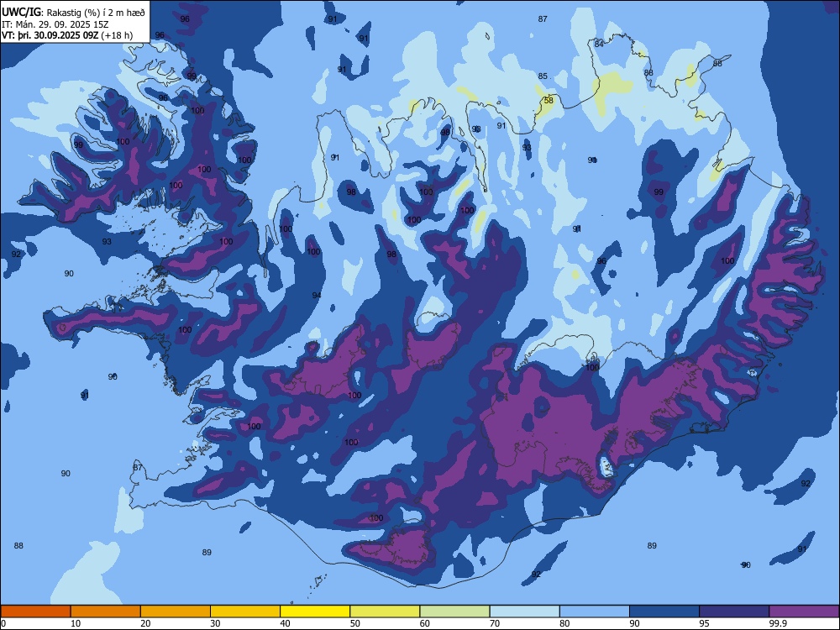Click the valid time line "VT: þri. 30.09.2025 09Z (+18 h)"
Viewport: 840px width, 630px height.
(x=67, y=35)
